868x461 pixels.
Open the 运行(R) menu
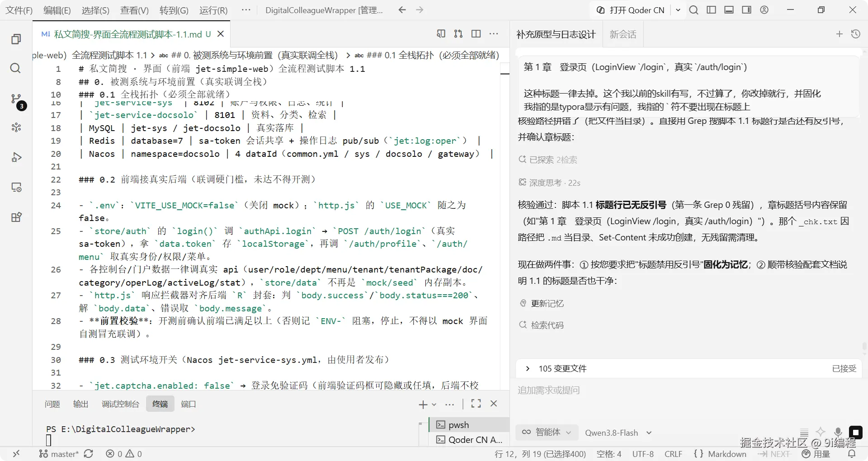(x=213, y=10)
